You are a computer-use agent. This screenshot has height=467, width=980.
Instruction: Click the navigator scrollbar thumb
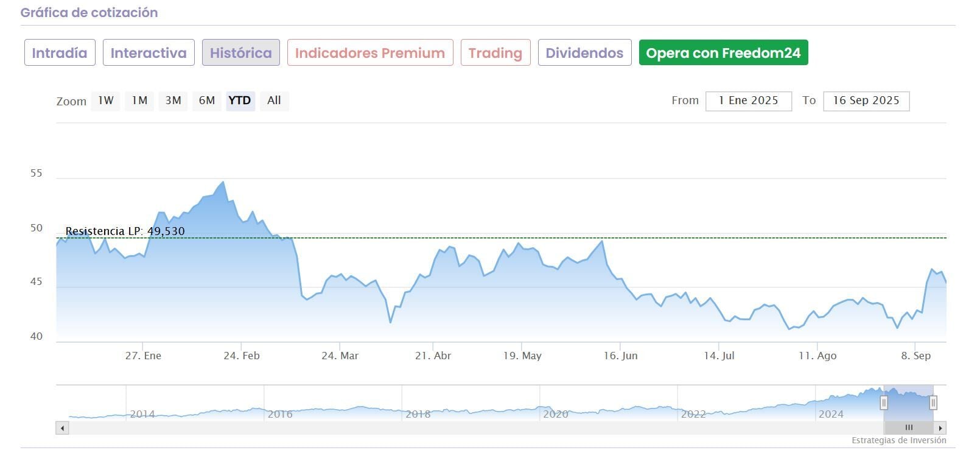(x=909, y=428)
